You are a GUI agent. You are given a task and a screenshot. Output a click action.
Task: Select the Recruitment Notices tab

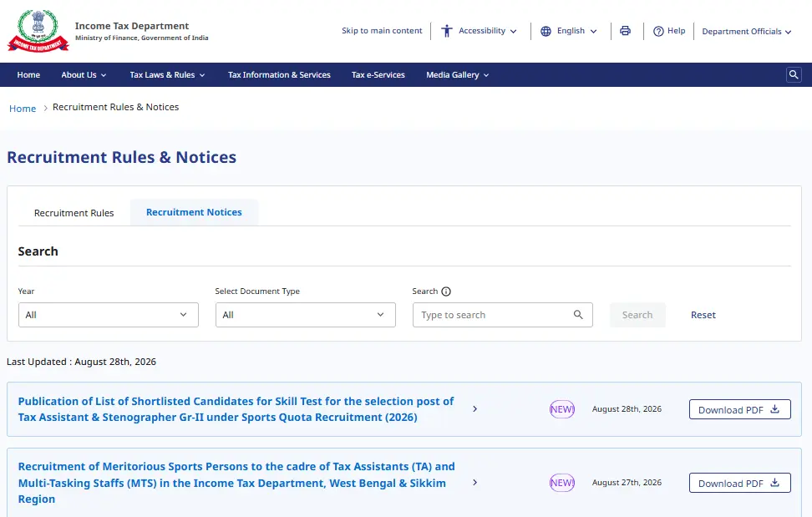click(194, 212)
